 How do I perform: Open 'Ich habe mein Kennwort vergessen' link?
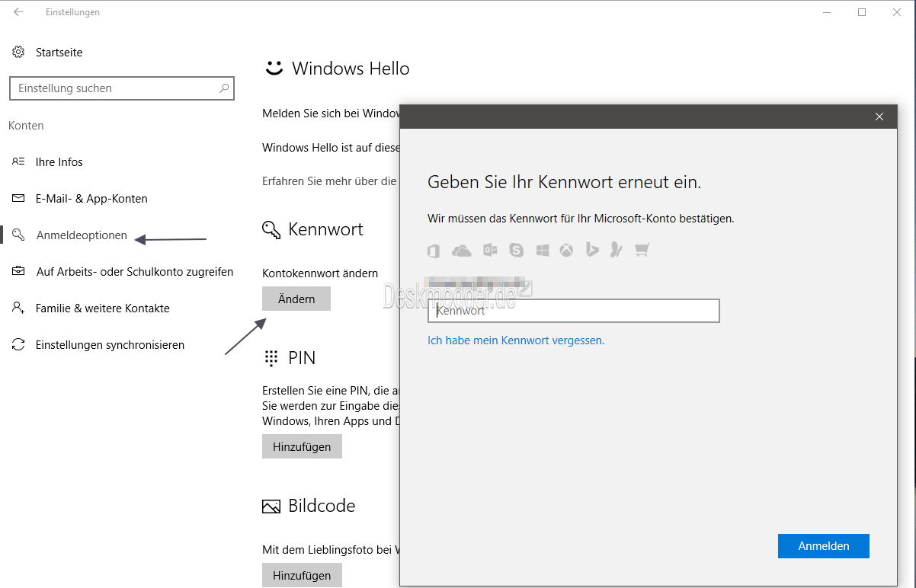pos(516,340)
